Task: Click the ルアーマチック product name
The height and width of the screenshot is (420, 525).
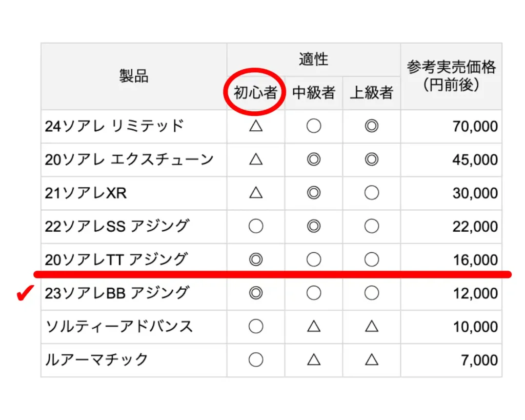Action: 97,360
